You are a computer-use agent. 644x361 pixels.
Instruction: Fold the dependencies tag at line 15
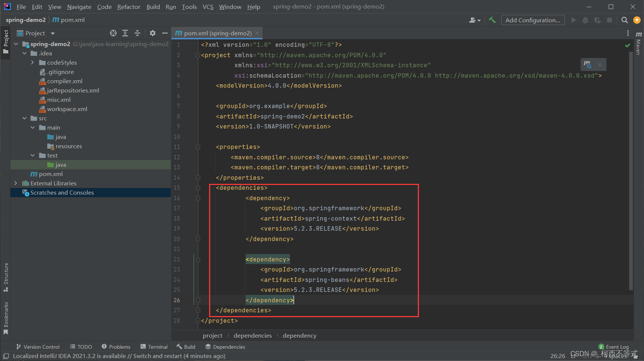coord(198,188)
